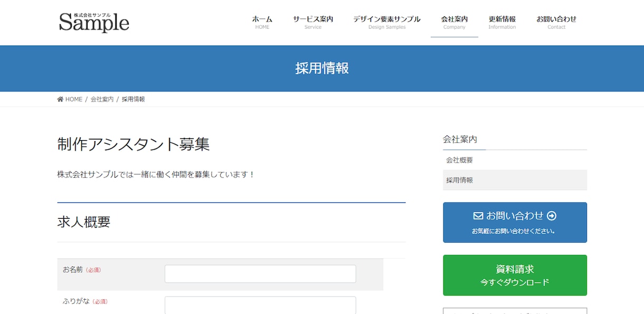644x314 pixels.
Task: Click the Sample company logo
Action: 94,22
